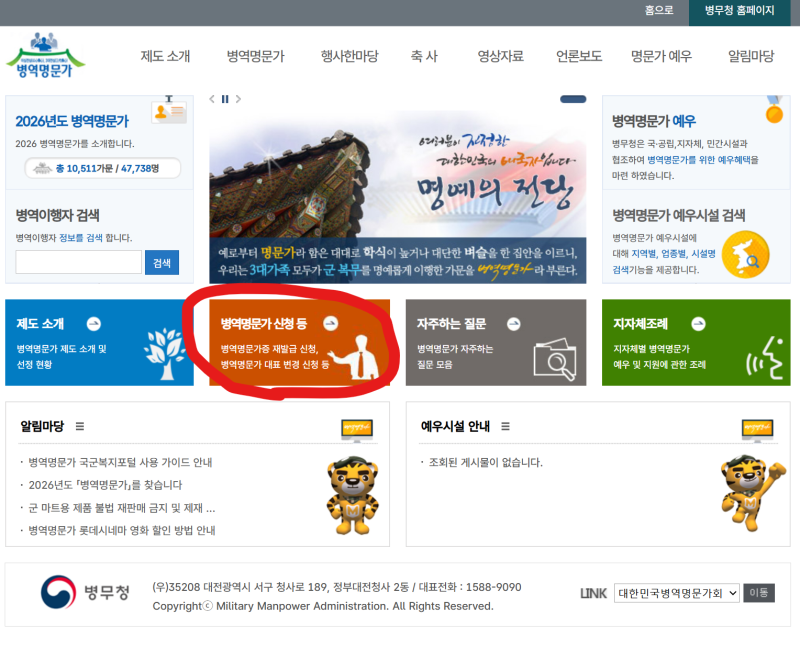Click the 이동 button
Image resolution: width=800 pixels, height=660 pixels.
tap(759, 593)
